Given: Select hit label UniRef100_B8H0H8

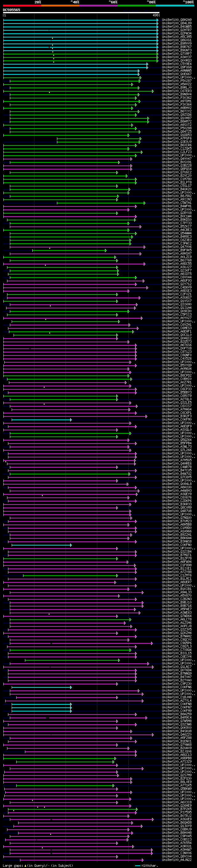Looking at the screenshot, I should [177, 833].
